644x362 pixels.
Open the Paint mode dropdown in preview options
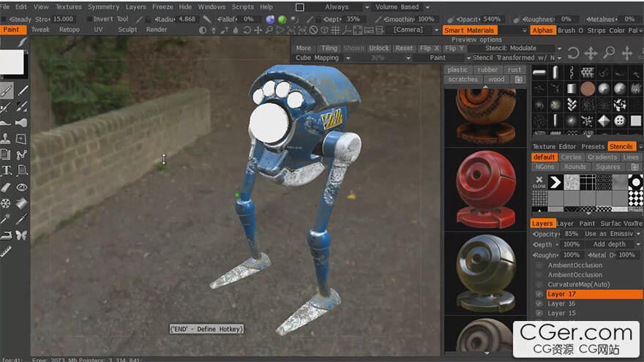(442, 58)
